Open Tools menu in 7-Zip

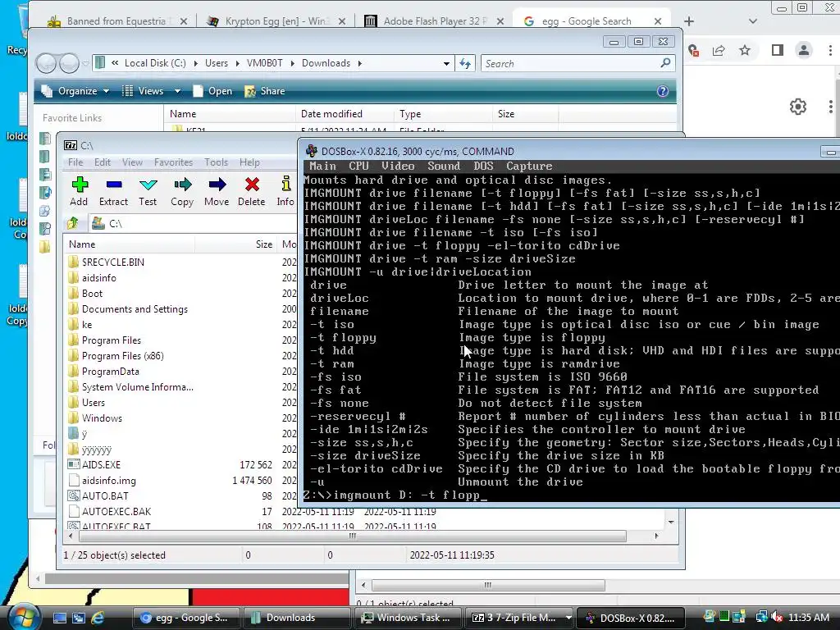pos(216,162)
